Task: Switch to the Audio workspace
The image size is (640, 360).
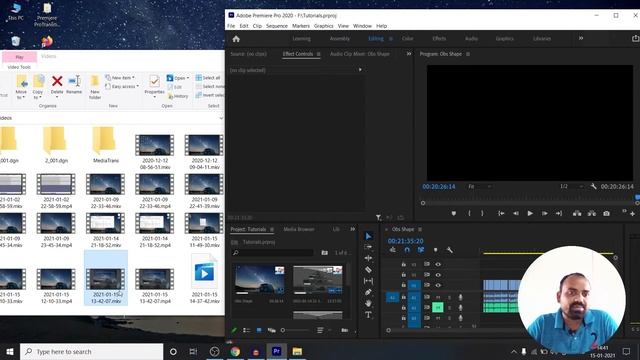Action: [x=471, y=38]
